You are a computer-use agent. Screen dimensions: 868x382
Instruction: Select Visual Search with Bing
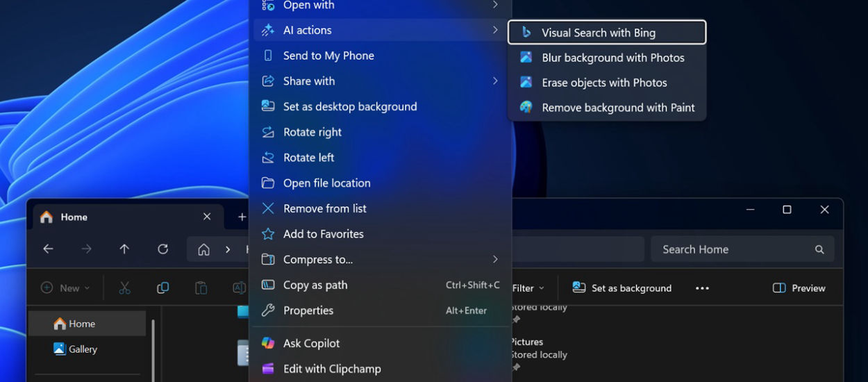pyautogui.click(x=607, y=33)
